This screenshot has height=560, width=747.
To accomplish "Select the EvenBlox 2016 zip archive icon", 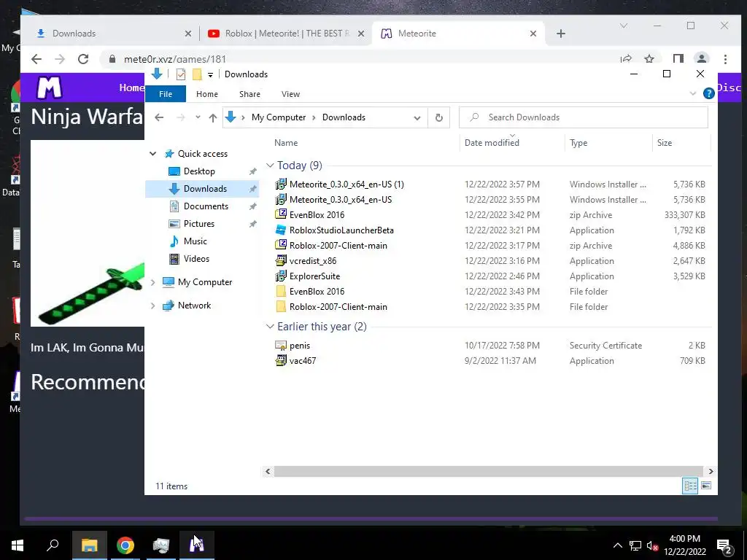I will click(x=281, y=215).
